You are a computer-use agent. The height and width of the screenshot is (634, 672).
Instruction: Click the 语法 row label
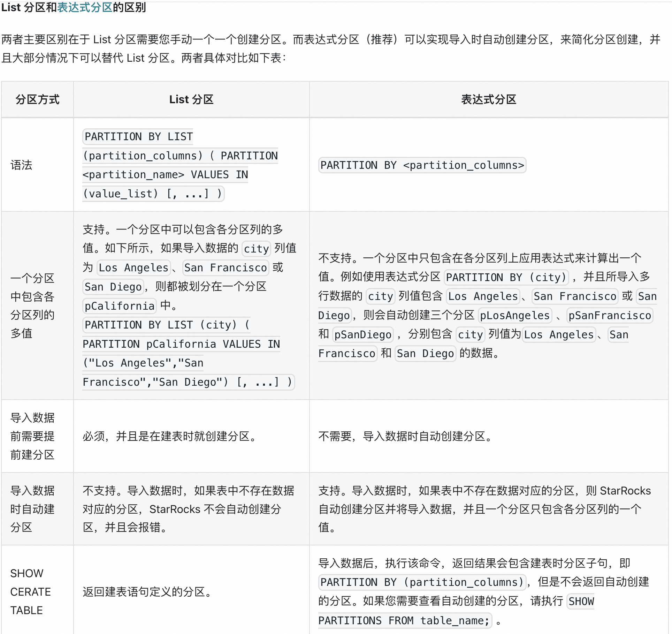[21, 165]
